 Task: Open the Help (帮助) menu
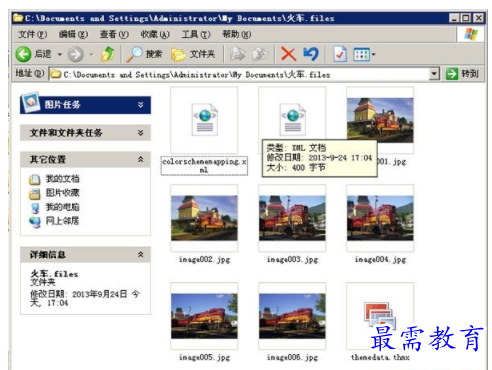(x=237, y=34)
